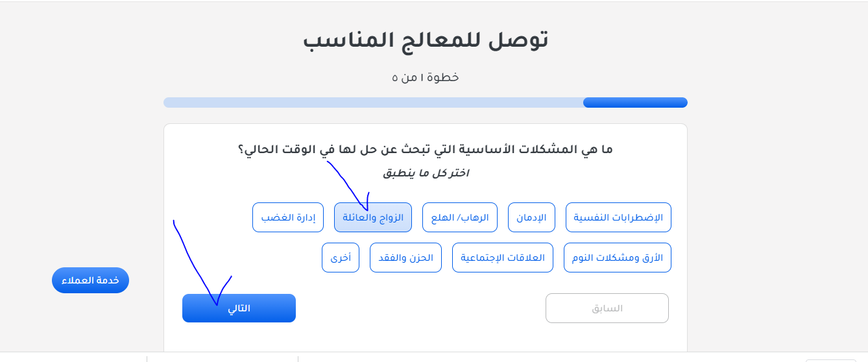Choose the الإدمان option chip
Image resolution: width=868 pixels, height=362 pixels.
tap(531, 217)
